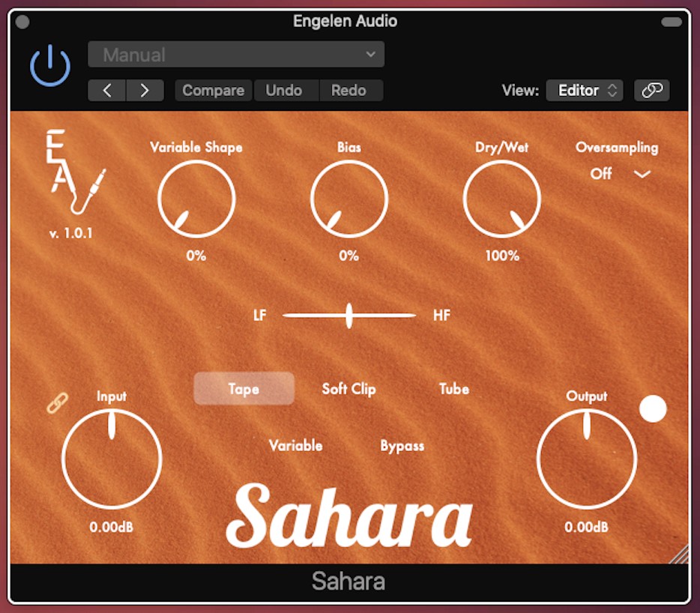Click the Dry/Wet 100% value

tap(502, 256)
